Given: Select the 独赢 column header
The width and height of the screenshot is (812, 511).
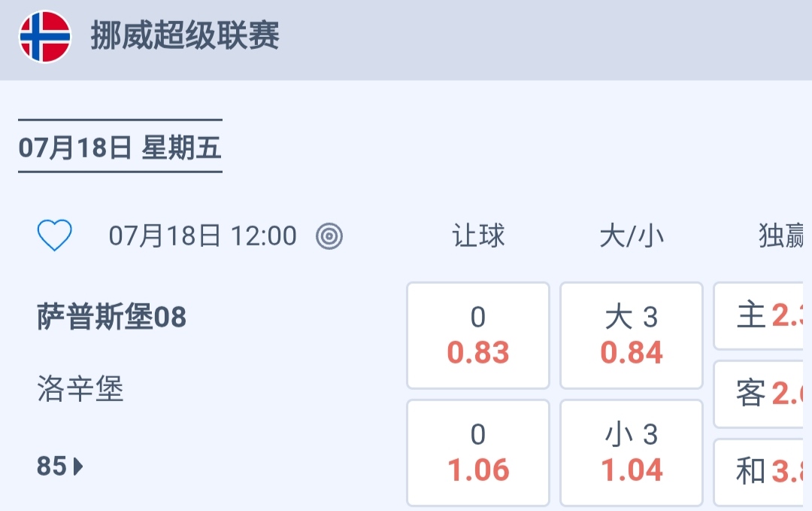Looking at the screenshot, I should (x=782, y=236).
